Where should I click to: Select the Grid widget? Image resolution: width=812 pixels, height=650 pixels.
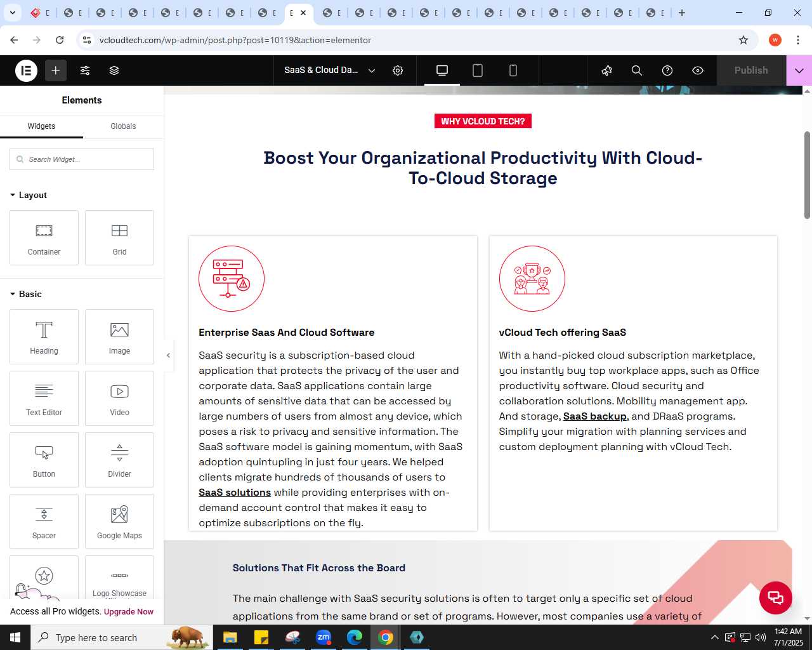pos(119,238)
